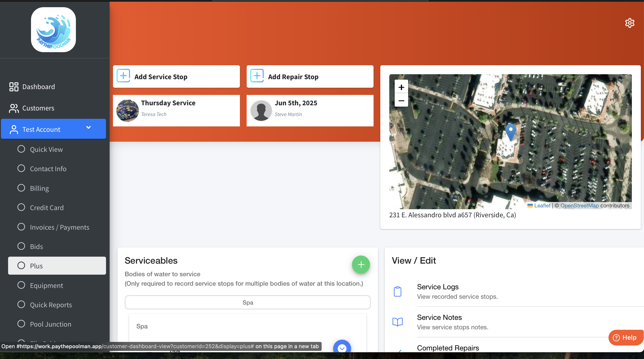
Task: Click the View / Edit heading
Action: click(414, 260)
